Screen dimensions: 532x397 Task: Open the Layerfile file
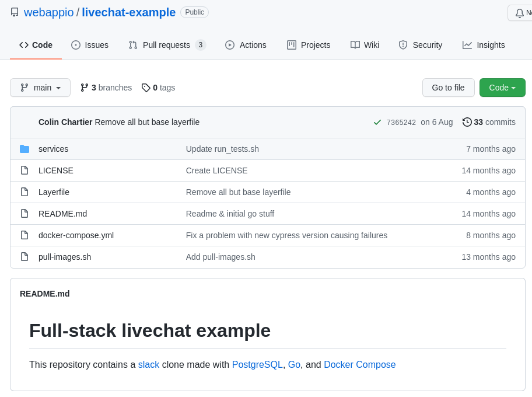click(x=54, y=192)
